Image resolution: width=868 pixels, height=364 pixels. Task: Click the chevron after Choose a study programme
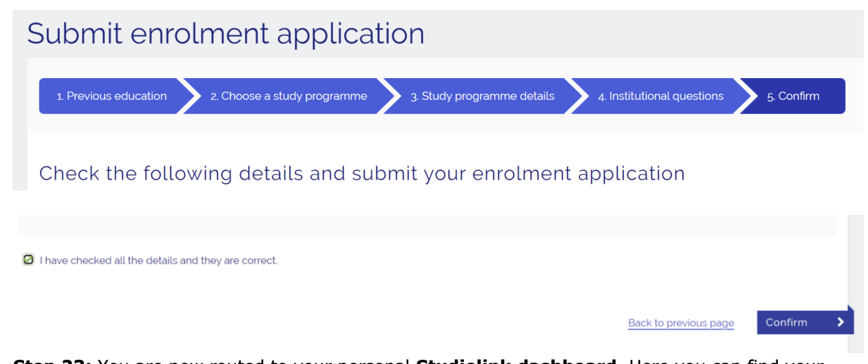coord(388,96)
